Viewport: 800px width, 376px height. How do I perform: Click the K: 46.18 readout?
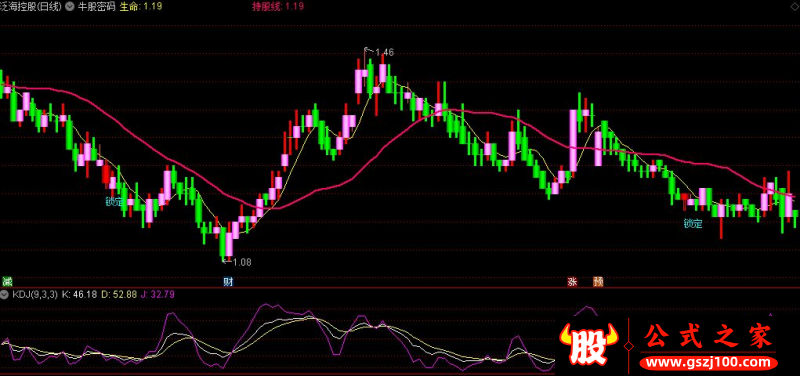pyautogui.click(x=80, y=294)
